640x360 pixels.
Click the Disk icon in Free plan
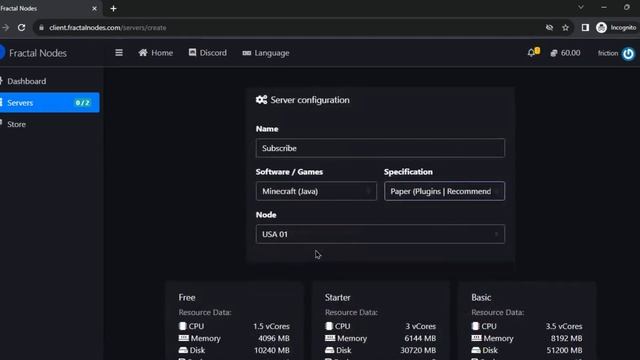tap(183, 350)
